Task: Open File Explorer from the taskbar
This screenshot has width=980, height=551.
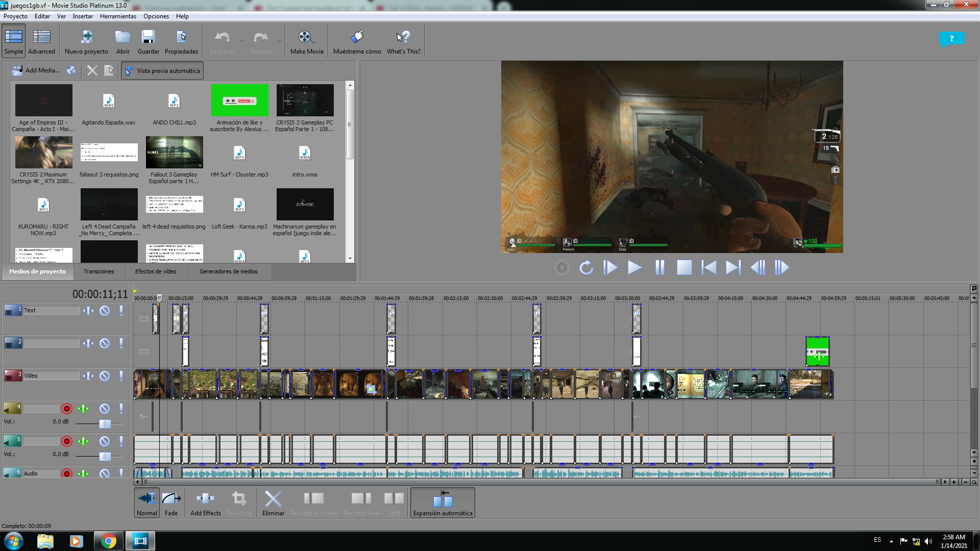Action: [45, 541]
